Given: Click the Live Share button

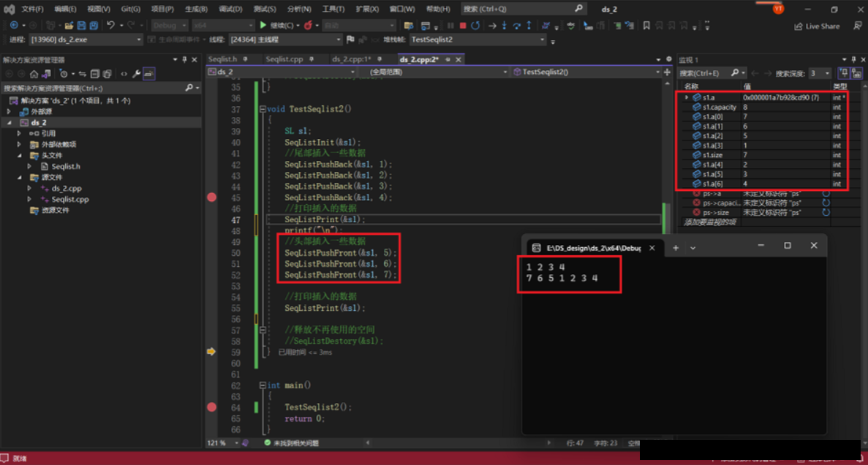Looking at the screenshot, I should 817,26.
